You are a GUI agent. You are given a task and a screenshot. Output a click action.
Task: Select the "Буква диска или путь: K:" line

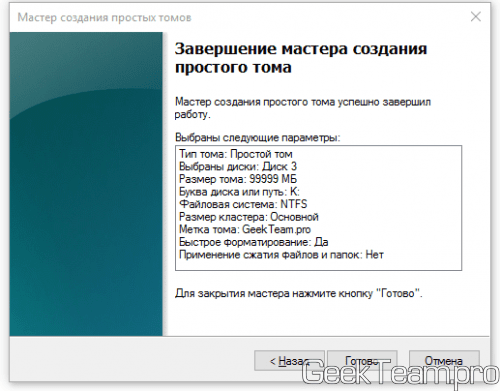pos(239,192)
